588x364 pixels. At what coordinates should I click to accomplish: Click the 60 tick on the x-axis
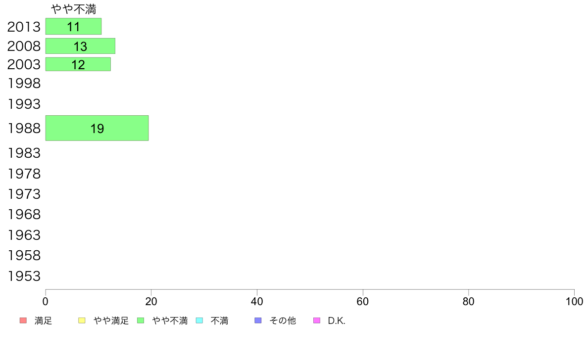363,301
